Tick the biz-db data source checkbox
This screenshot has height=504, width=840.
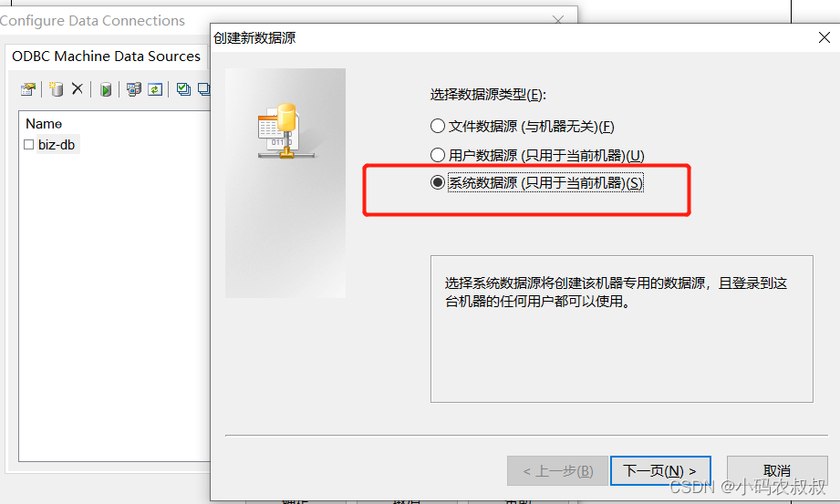pyautogui.click(x=29, y=145)
